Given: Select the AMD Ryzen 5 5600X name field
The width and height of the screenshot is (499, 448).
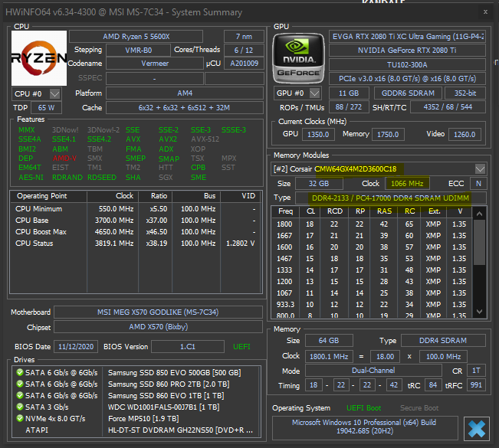Looking at the screenshot, I should point(136,37).
